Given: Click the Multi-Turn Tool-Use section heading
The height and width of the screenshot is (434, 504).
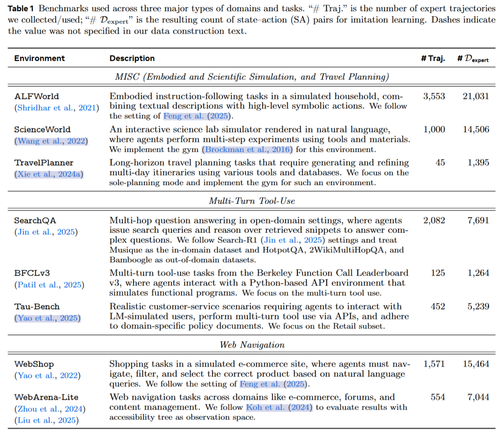Looking at the screenshot, I should (252, 201).
